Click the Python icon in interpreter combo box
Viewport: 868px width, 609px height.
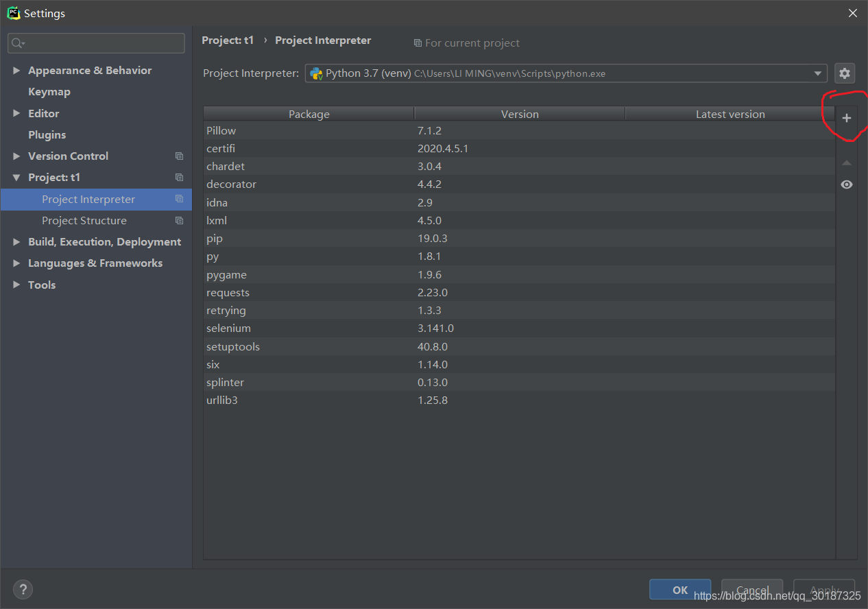click(316, 73)
